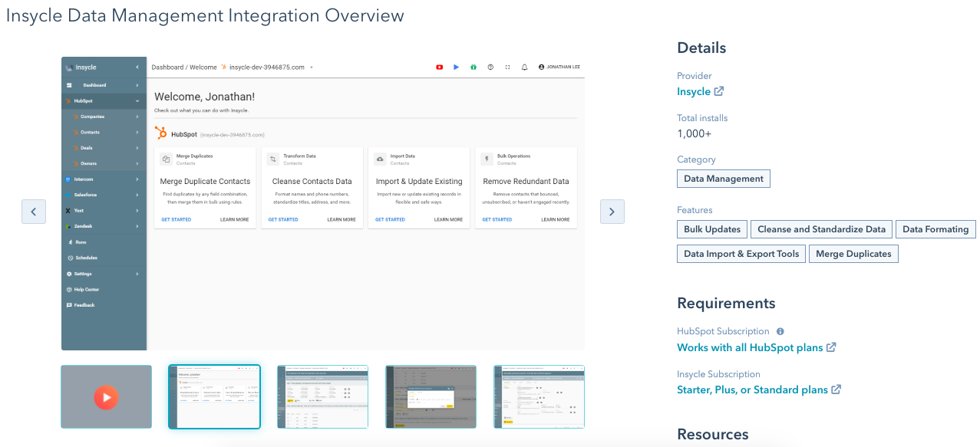Select the third screenshot thumbnail

[322, 396]
